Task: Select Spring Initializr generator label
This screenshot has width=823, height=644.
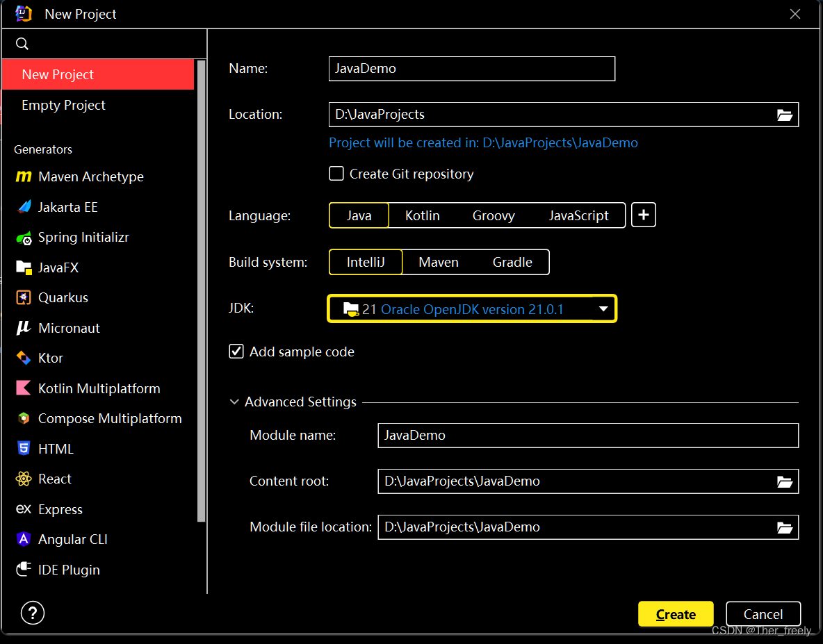Action: (83, 238)
